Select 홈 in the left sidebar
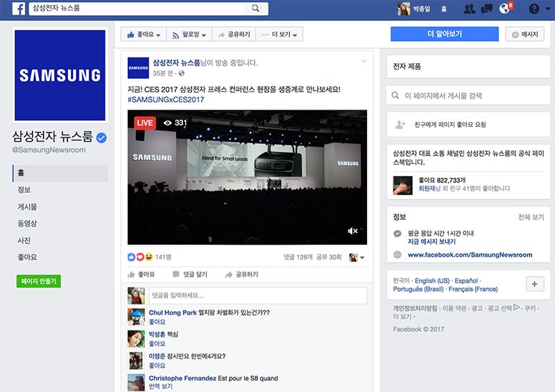This screenshot has width=555, height=392. 60,173
